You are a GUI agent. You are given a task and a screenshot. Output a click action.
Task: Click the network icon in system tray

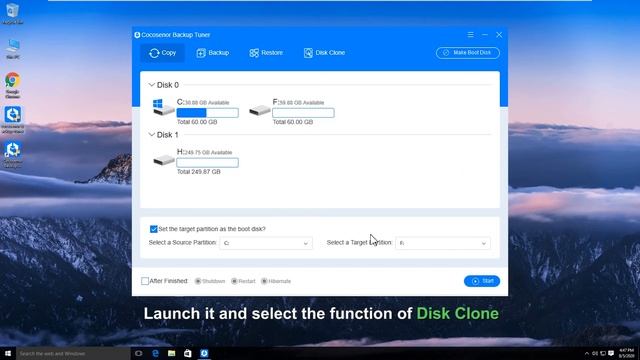[603, 353]
